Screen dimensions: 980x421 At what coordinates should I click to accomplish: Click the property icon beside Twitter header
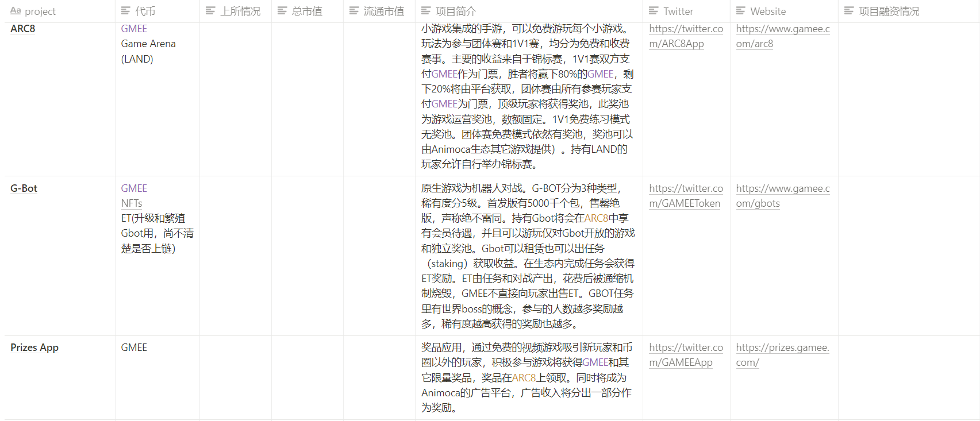click(x=654, y=11)
